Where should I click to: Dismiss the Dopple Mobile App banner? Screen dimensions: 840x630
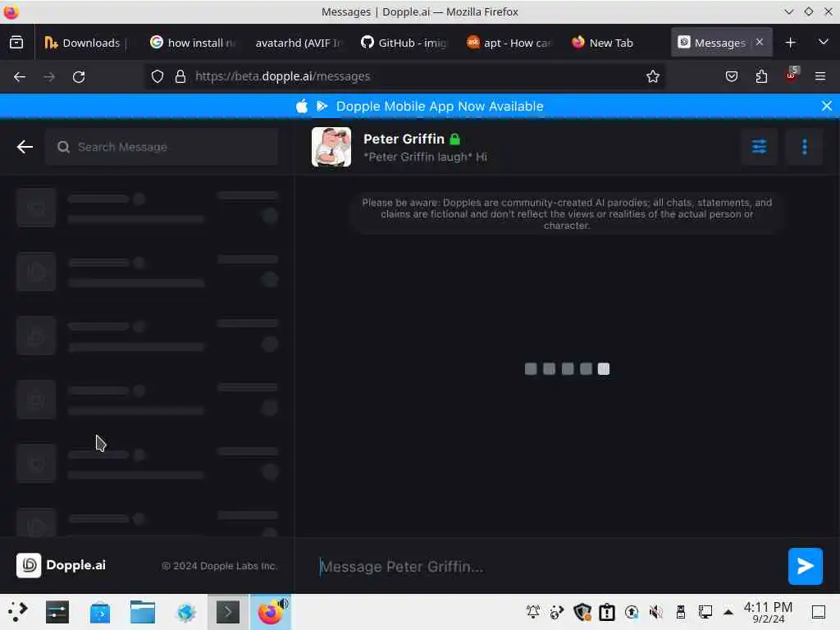[x=827, y=106]
